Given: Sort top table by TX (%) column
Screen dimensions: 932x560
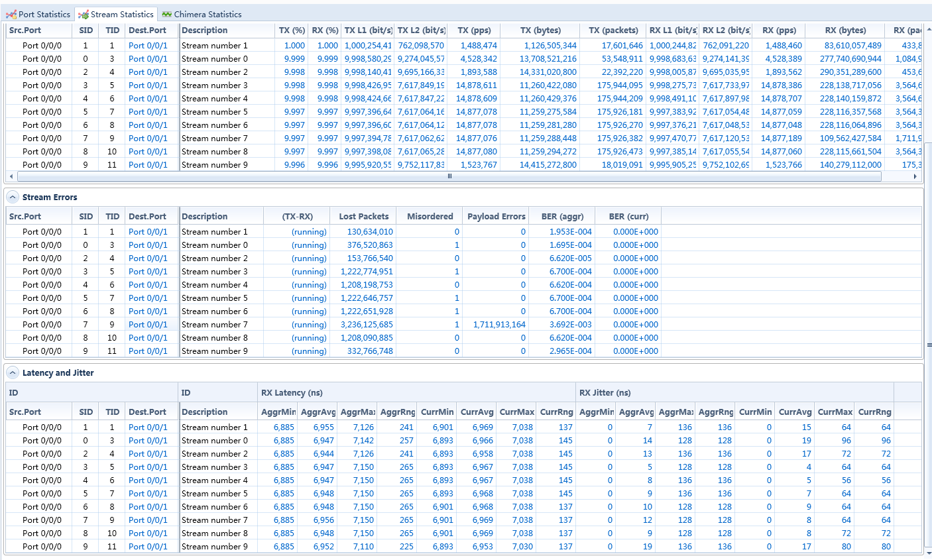Looking at the screenshot, I should [x=292, y=30].
